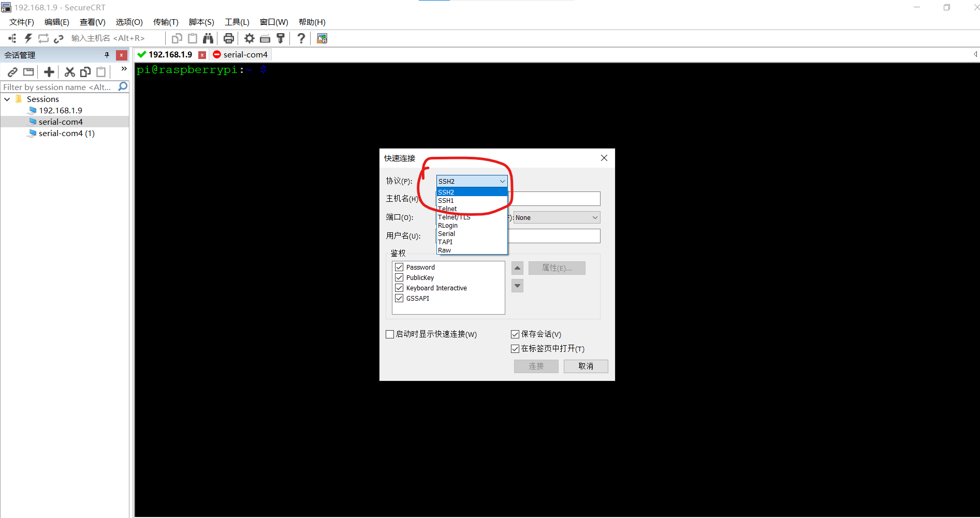Click the Reconnect toolbar icon
This screenshot has width=980, height=518.
point(43,38)
